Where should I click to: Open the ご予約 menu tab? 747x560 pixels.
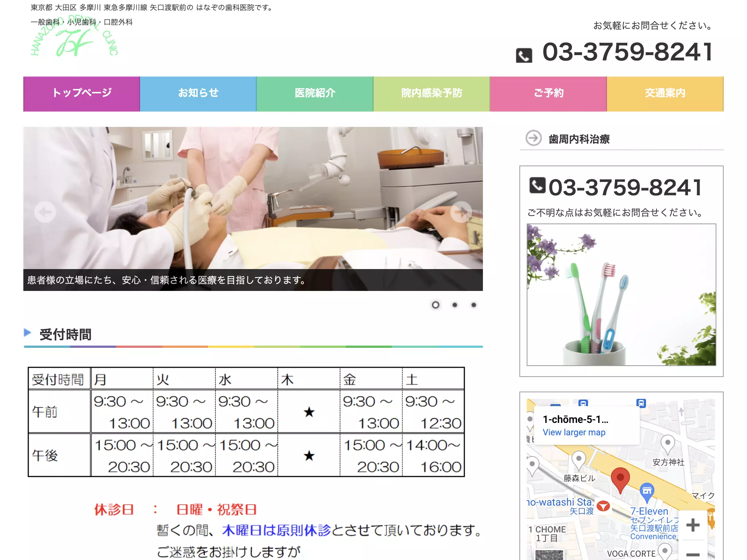[549, 94]
